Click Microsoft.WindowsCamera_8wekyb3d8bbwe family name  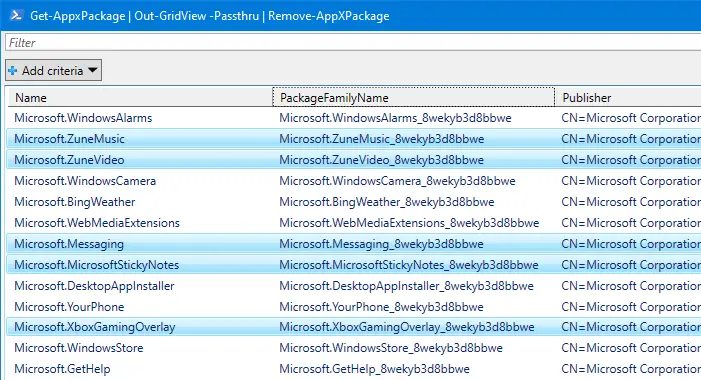tap(397, 181)
